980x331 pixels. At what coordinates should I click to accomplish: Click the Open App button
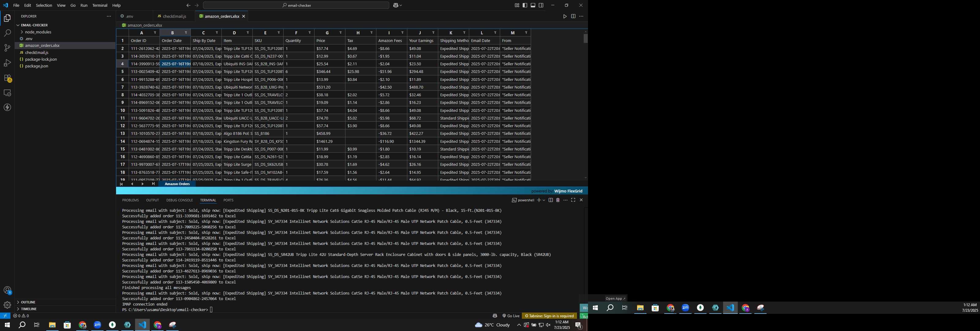615,299
